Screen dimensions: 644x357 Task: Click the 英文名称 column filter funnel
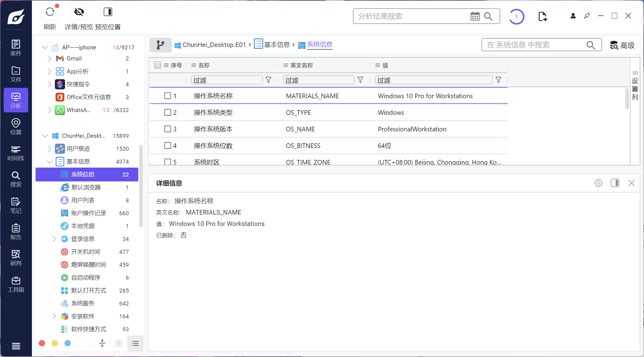click(360, 80)
